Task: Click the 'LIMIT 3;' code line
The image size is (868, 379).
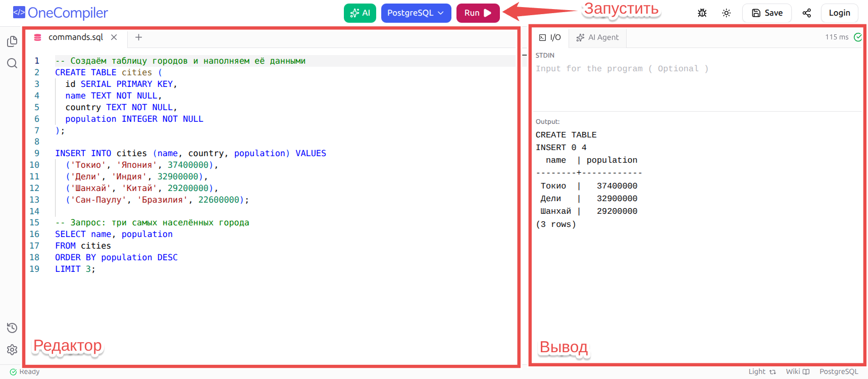Action: point(75,269)
